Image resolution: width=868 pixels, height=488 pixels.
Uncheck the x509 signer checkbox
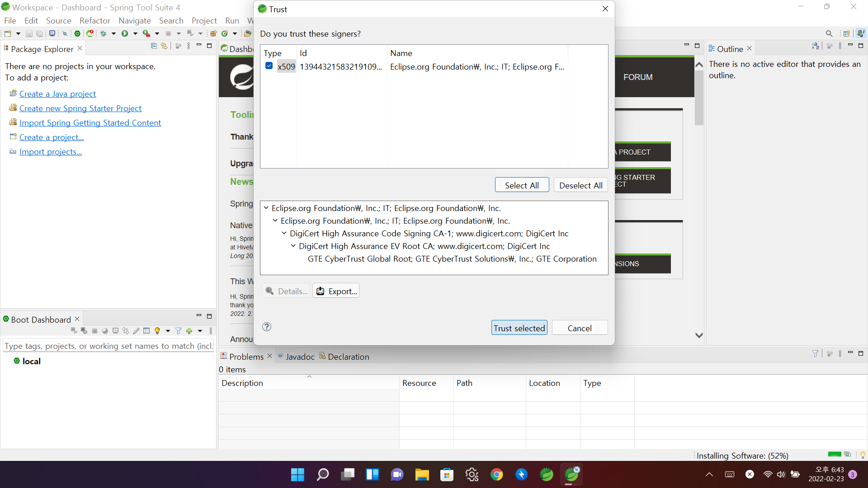(269, 66)
